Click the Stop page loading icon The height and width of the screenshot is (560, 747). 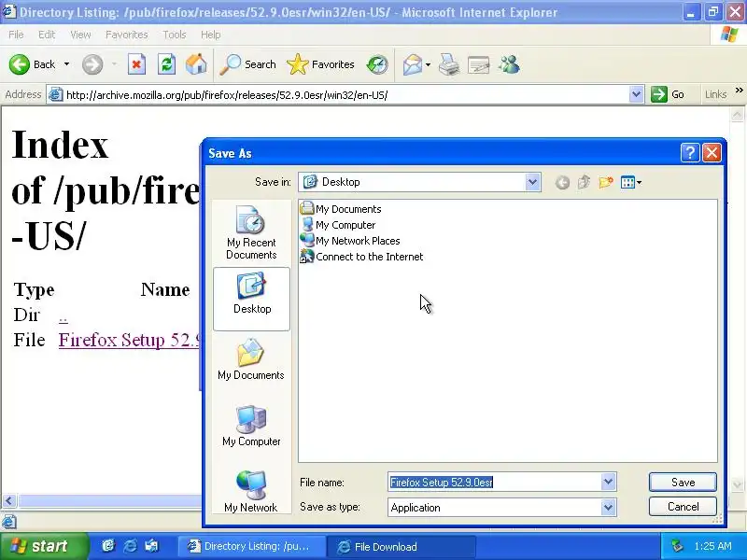(136, 64)
